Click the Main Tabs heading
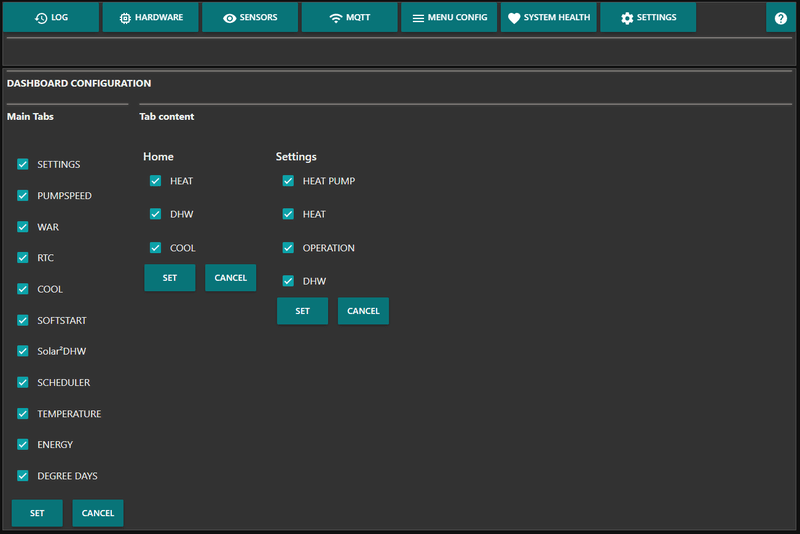The height and width of the screenshot is (534, 800). click(x=30, y=116)
